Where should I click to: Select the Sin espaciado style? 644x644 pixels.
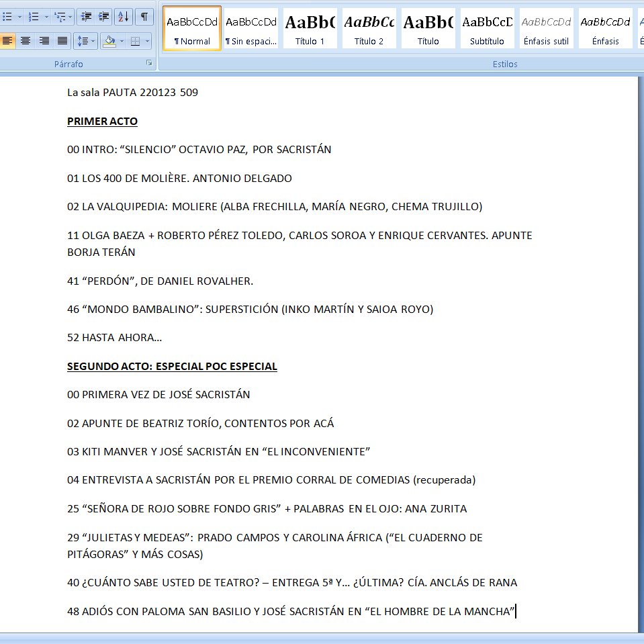pos(251,29)
